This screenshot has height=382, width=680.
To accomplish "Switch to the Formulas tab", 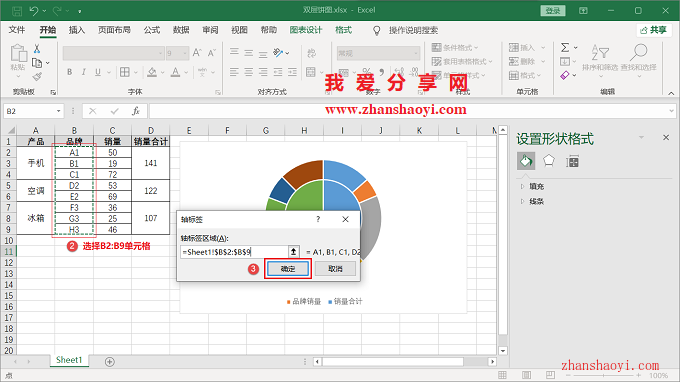I will [152, 30].
